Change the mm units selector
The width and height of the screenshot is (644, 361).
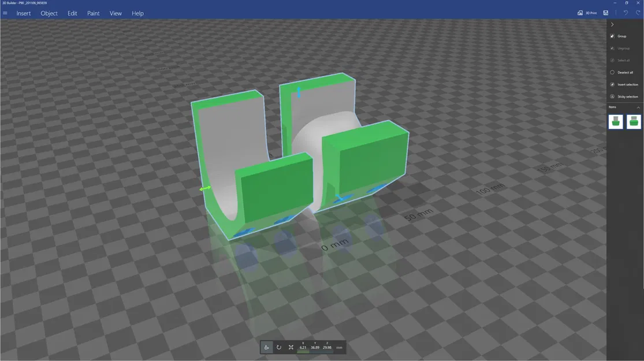[339, 348]
